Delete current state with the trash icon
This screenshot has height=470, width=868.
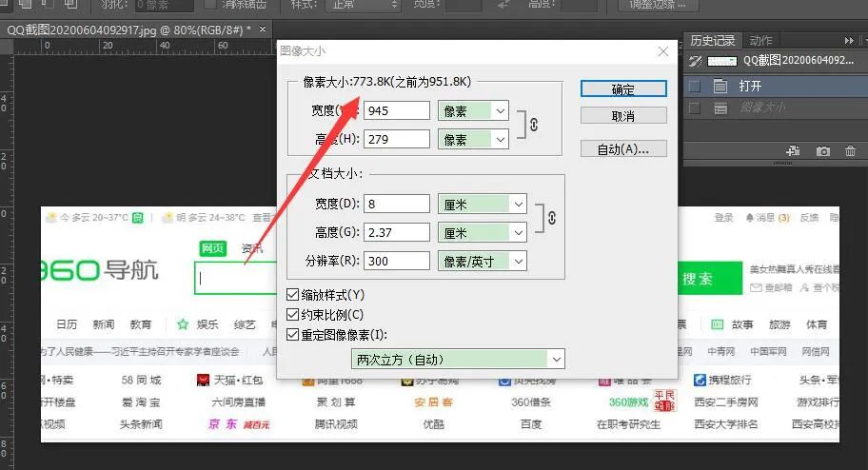click(x=850, y=150)
